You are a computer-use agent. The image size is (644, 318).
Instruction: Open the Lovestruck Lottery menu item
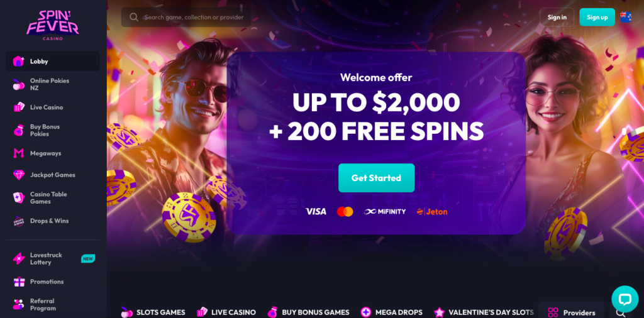pyautogui.click(x=53, y=258)
